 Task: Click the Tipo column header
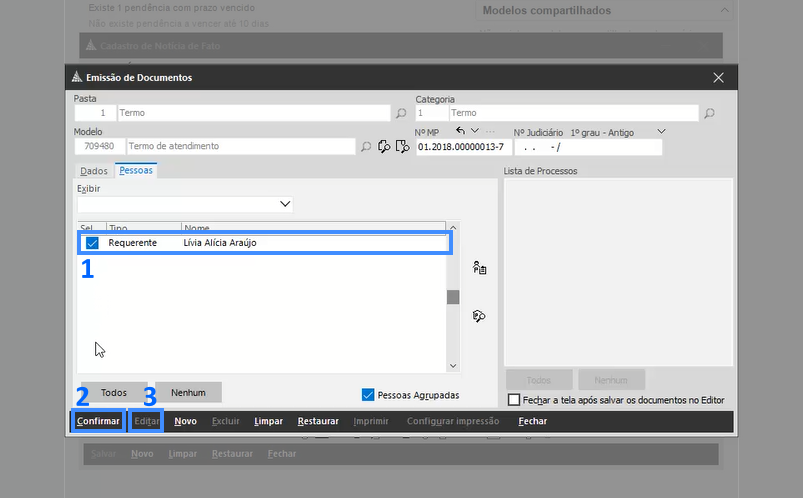(144, 227)
